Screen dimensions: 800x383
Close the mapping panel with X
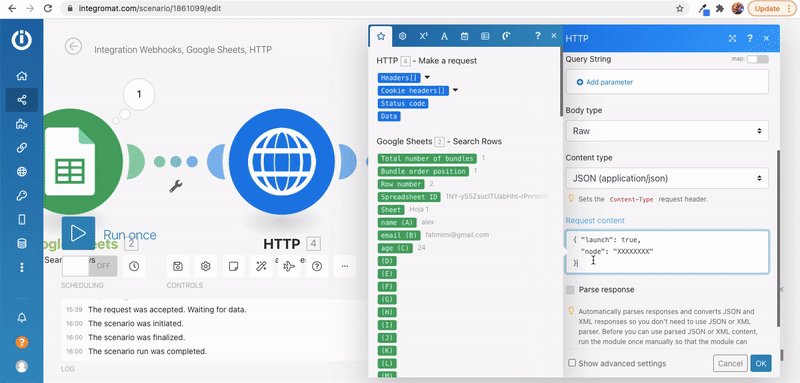(x=554, y=36)
